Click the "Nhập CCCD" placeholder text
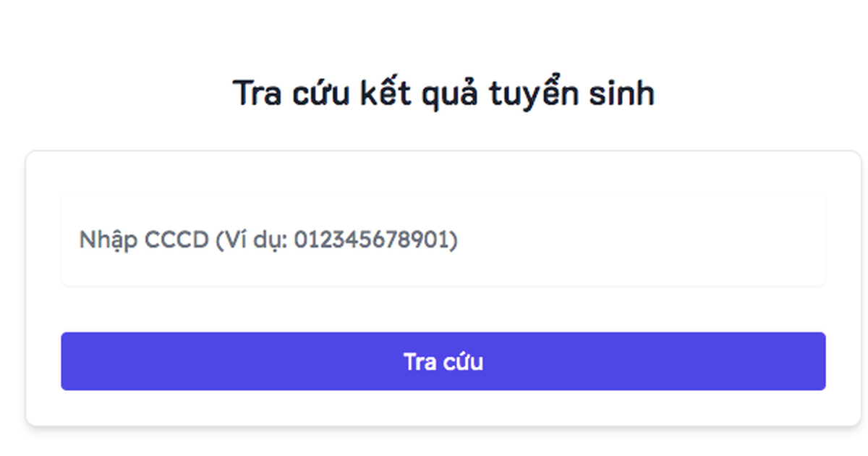Screen dimensions: 868x456 pyautogui.click(x=143, y=240)
